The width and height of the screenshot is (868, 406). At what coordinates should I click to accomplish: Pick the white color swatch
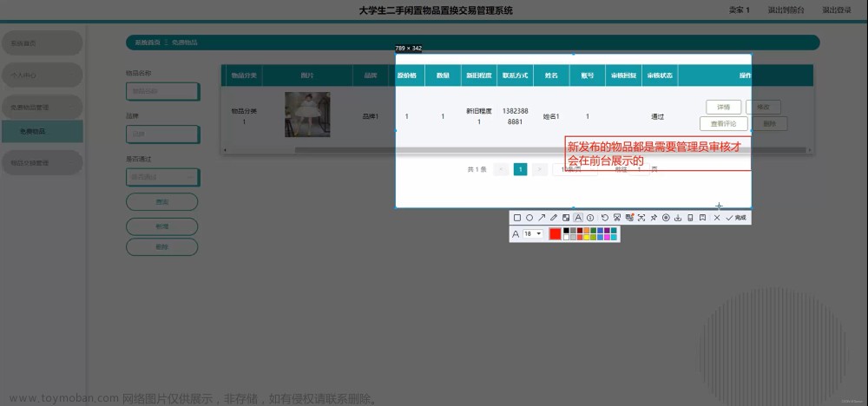(x=566, y=238)
